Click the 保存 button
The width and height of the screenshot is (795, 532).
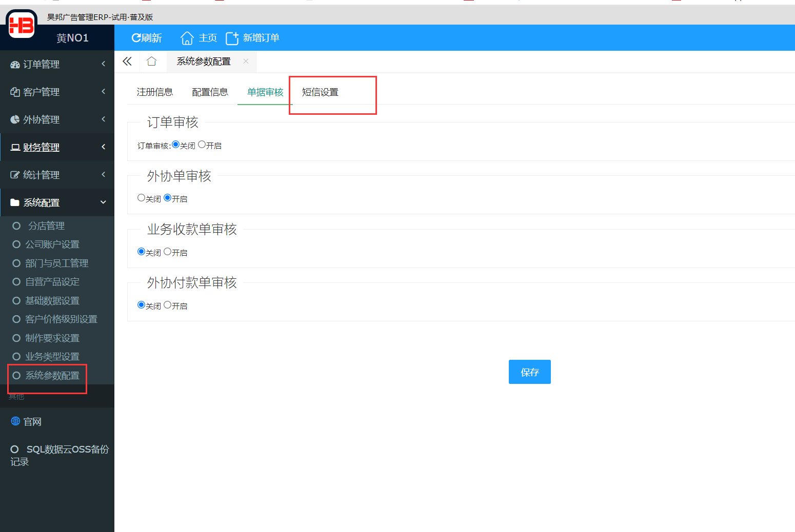click(x=530, y=372)
